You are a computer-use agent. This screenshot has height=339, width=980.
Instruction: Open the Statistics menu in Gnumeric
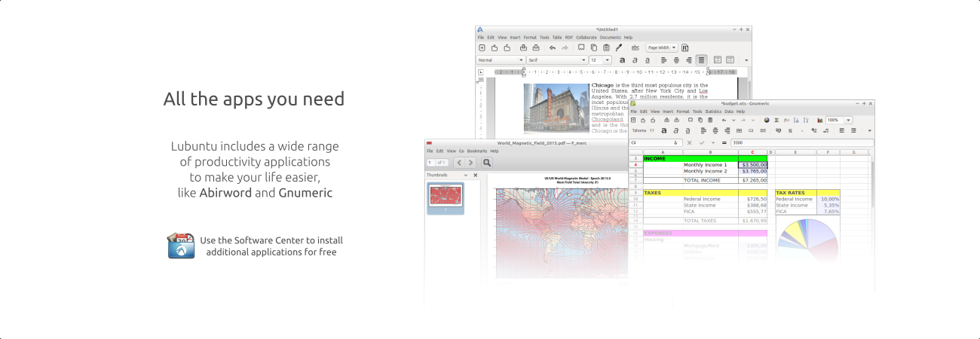click(712, 111)
